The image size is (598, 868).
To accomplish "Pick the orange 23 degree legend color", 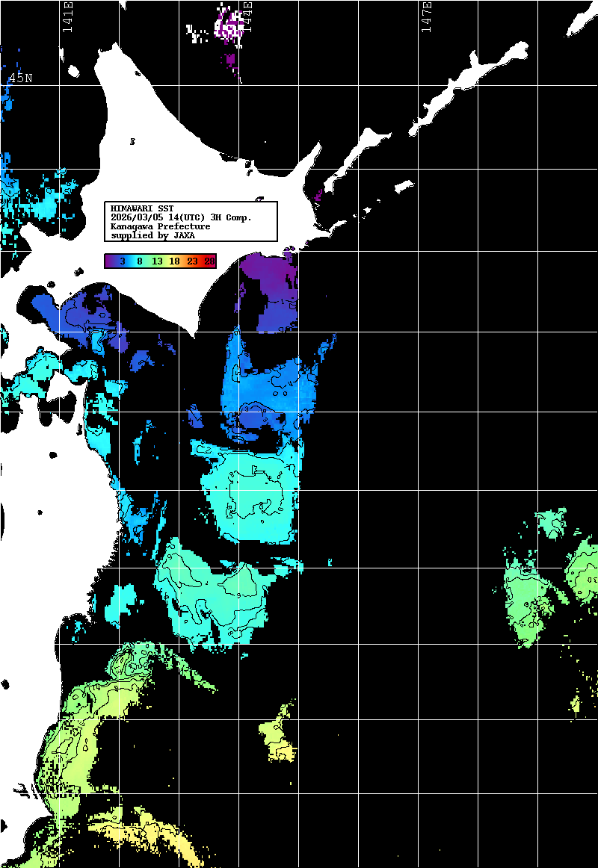I will click(x=193, y=261).
